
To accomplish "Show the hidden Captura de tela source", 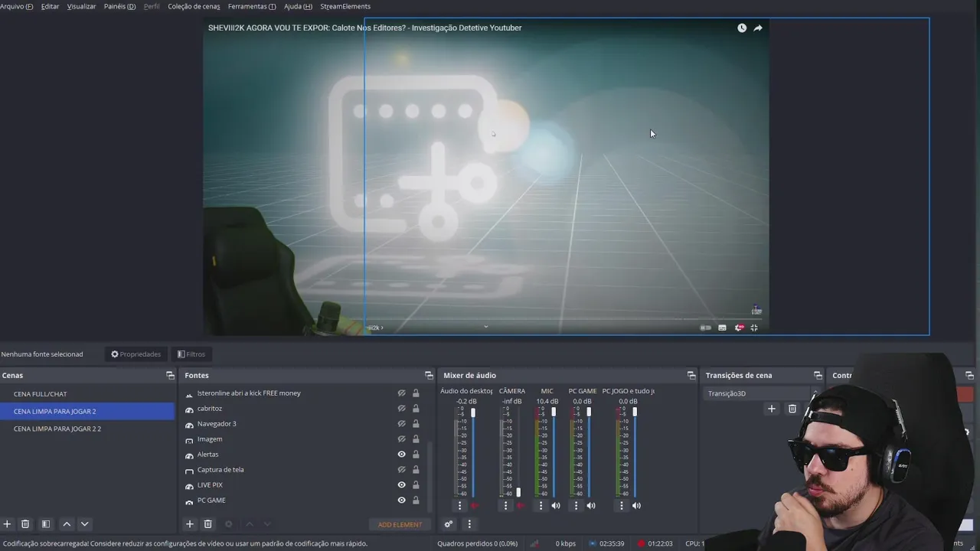I will tap(401, 470).
